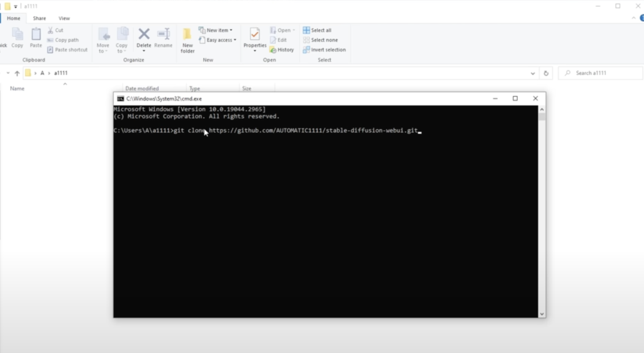Image resolution: width=644 pixels, height=353 pixels.
Task: Click the Properties icon in ribbon
Action: (255, 35)
